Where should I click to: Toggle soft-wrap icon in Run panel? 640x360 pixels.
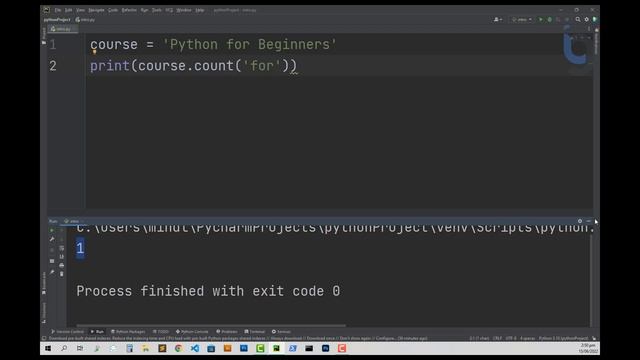coord(62,248)
